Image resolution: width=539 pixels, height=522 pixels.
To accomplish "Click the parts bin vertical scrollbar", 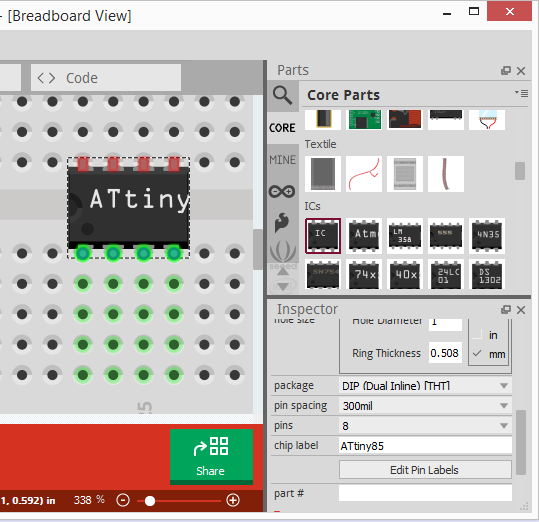I will click(520, 171).
